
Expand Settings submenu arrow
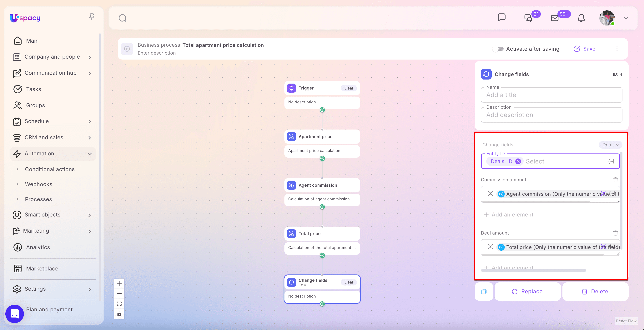[90, 289]
